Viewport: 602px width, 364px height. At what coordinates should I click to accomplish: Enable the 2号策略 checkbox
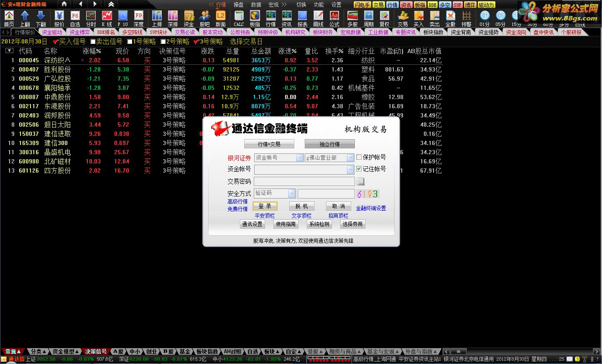[163, 42]
